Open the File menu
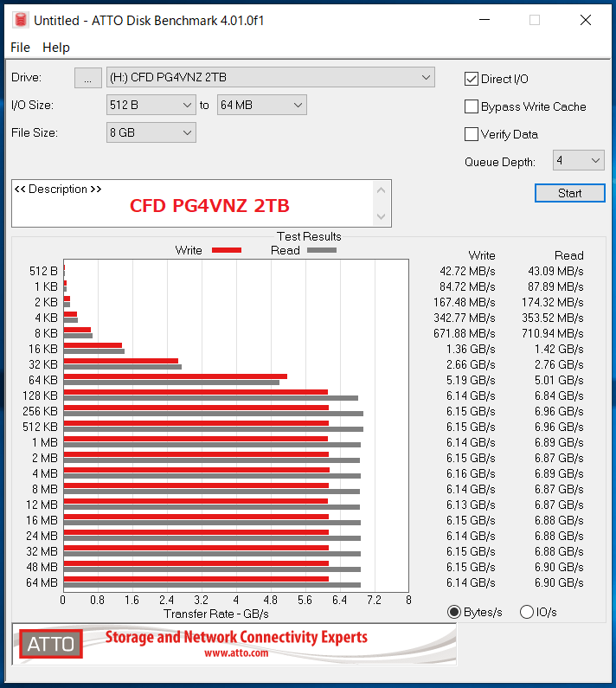Viewport: 616px width, 688px height. 20,48
